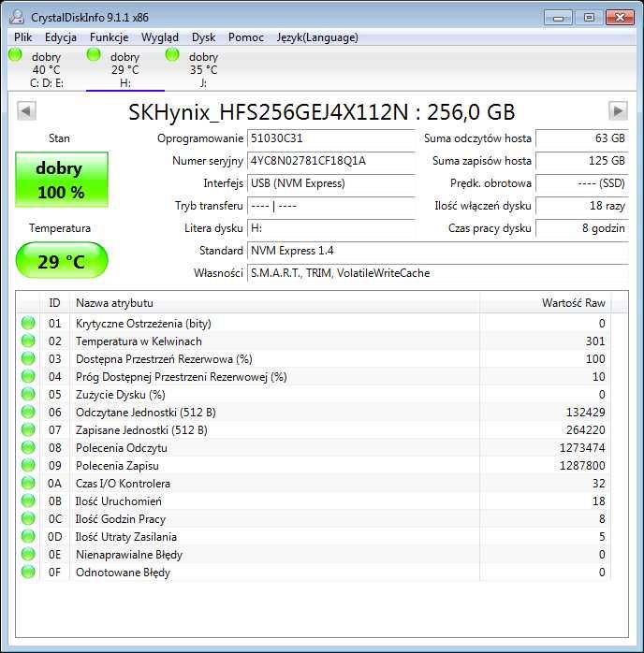644x653 pixels.
Task: Click the Oprogramowanie firmware field 51030C31
Action: pyautogui.click(x=331, y=138)
